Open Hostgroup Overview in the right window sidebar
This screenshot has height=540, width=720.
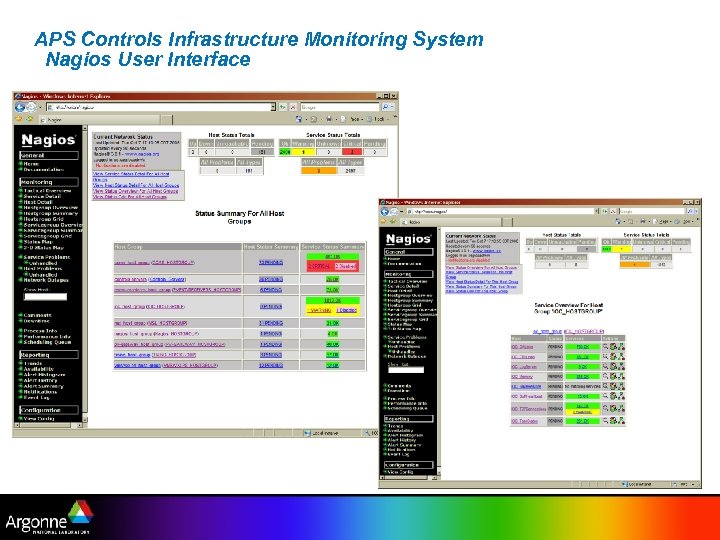click(x=410, y=296)
